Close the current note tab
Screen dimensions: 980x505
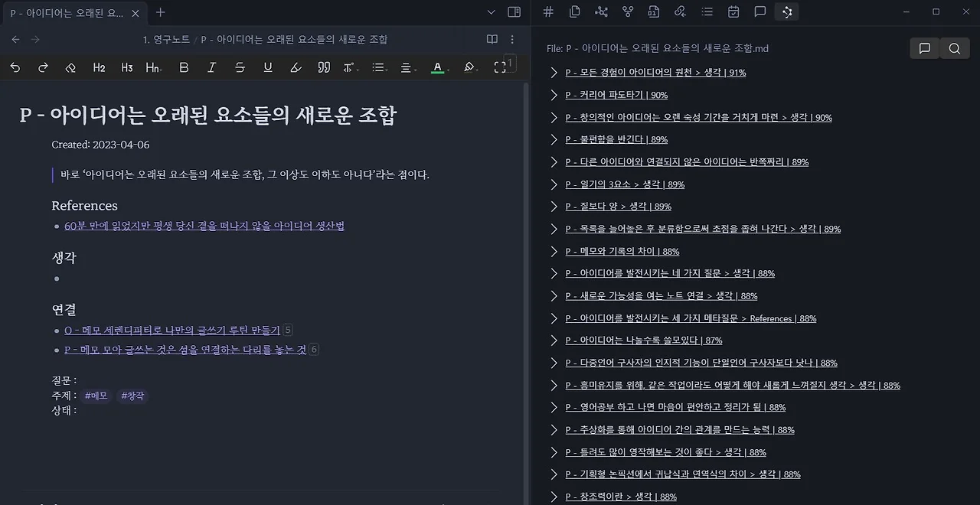[136, 12]
